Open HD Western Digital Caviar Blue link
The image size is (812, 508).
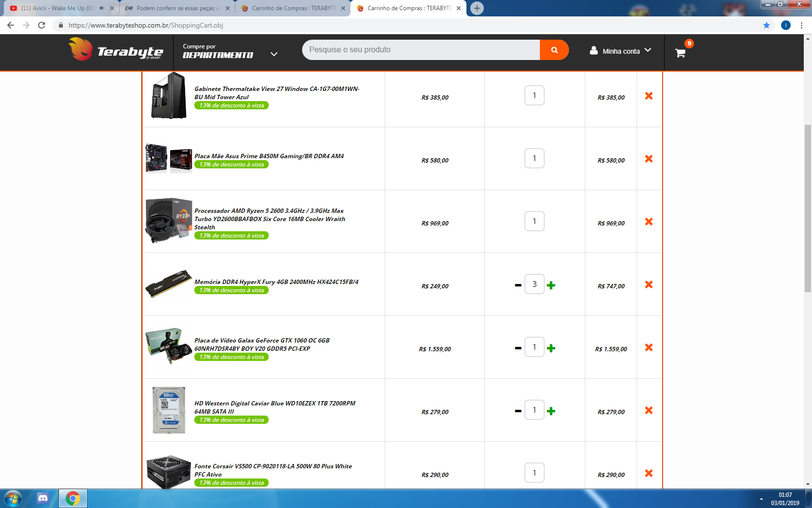[275, 407]
